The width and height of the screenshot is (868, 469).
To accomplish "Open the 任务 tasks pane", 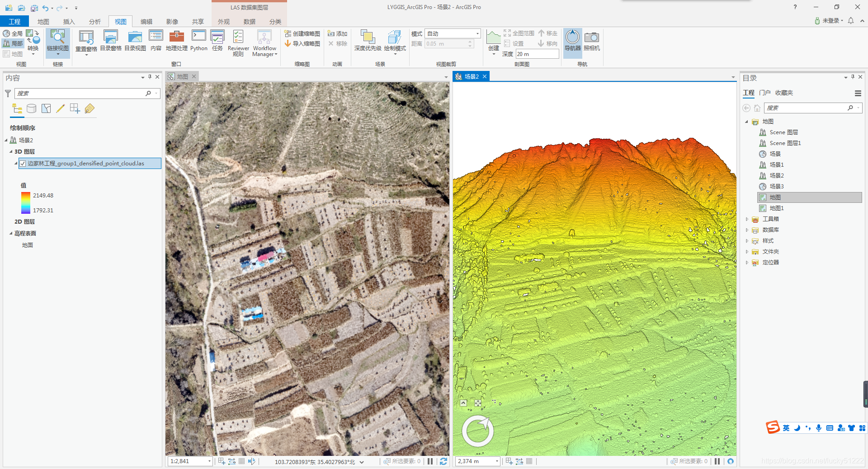I will pyautogui.click(x=217, y=41).
